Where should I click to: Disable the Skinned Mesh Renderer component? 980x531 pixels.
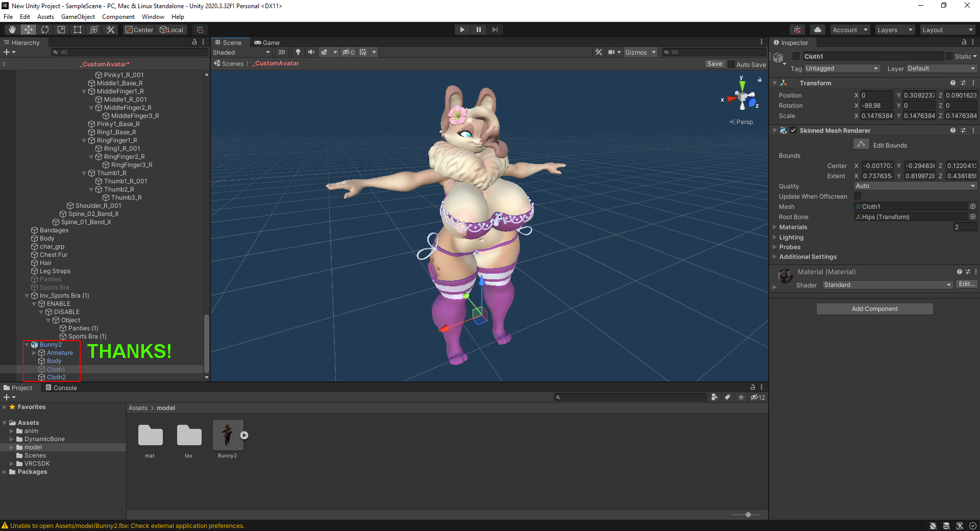pos(793,130)
